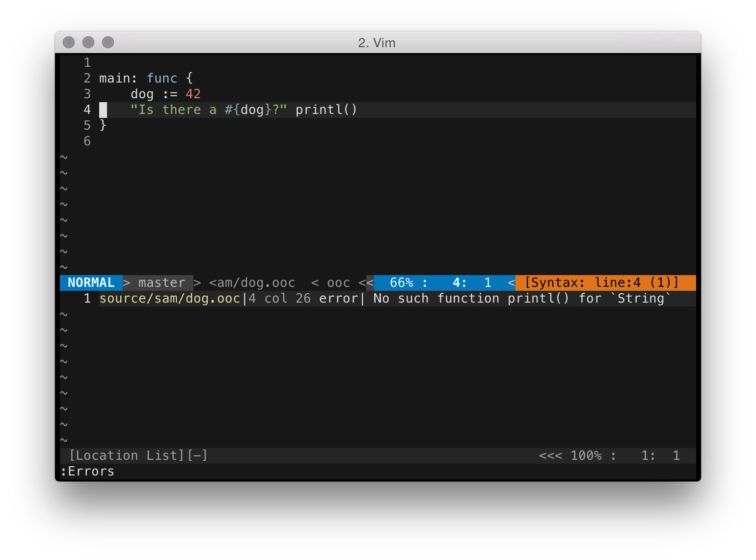Click the string "Is there a #{dog}?"

pyautogui.click(x=208, y=110)
